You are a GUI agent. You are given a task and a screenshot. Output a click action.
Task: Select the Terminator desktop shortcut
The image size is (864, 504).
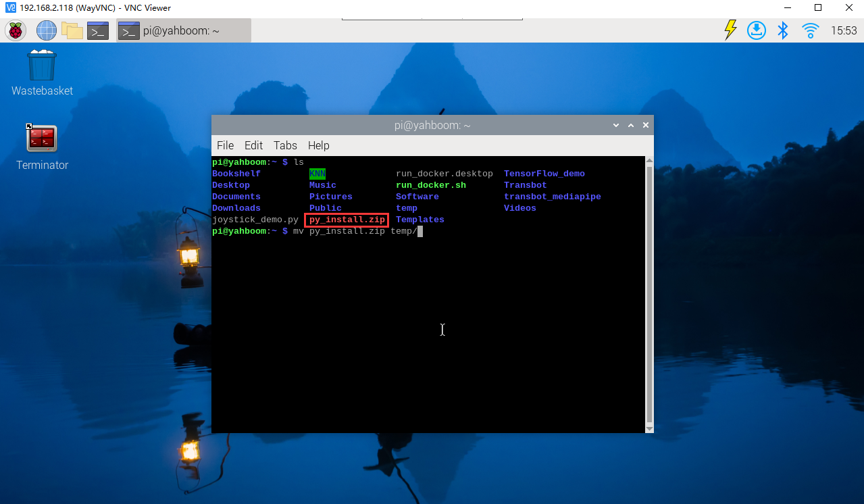42,147
